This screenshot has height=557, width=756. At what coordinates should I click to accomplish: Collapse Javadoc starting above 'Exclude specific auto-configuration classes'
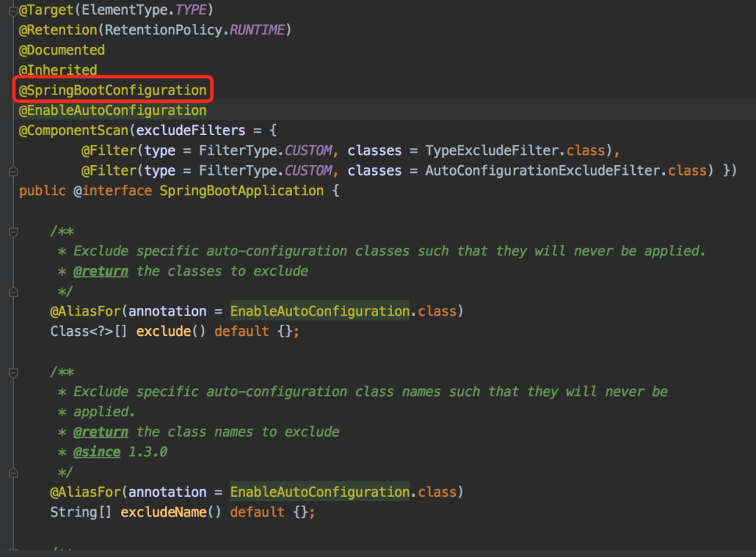click(13, 232)
